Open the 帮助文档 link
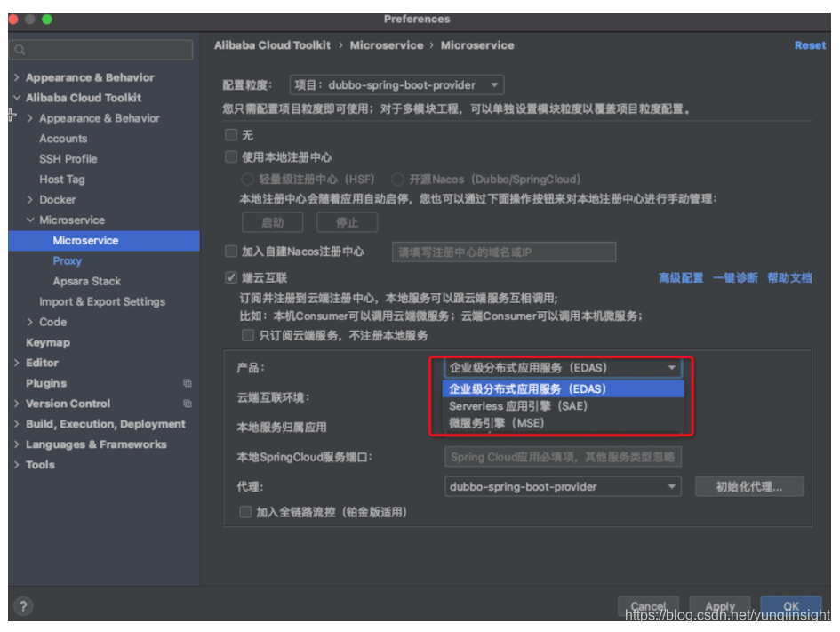840x632 pixels. click(789, 278)
